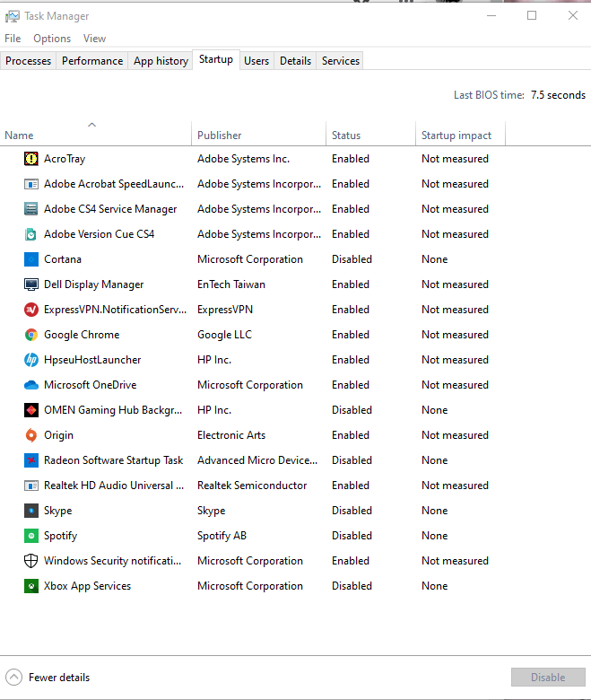Click the Windows Security shield icon
The height and width of the screenshot is (700, 591).
pyautogui.click(x=30, y=561)
